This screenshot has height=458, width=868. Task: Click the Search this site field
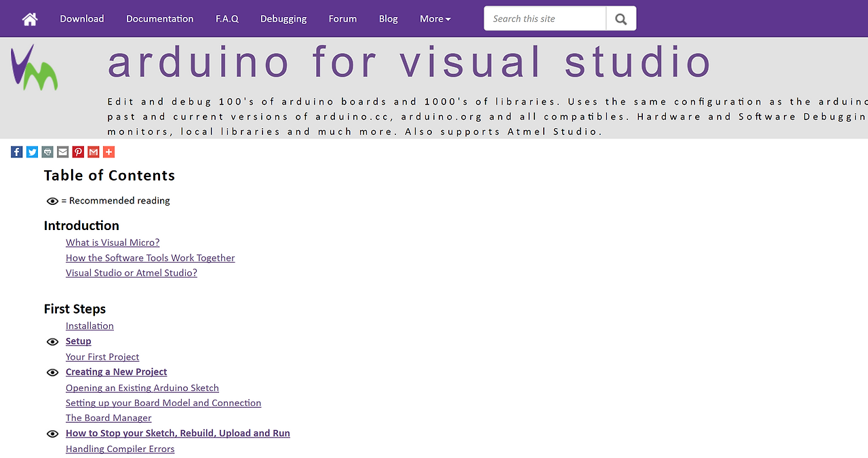pyautogui.click(x=545, y=19)
